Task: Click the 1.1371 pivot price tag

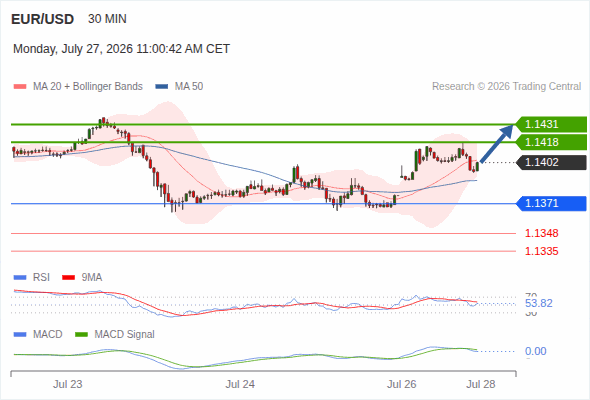Action: coord(551,203)
